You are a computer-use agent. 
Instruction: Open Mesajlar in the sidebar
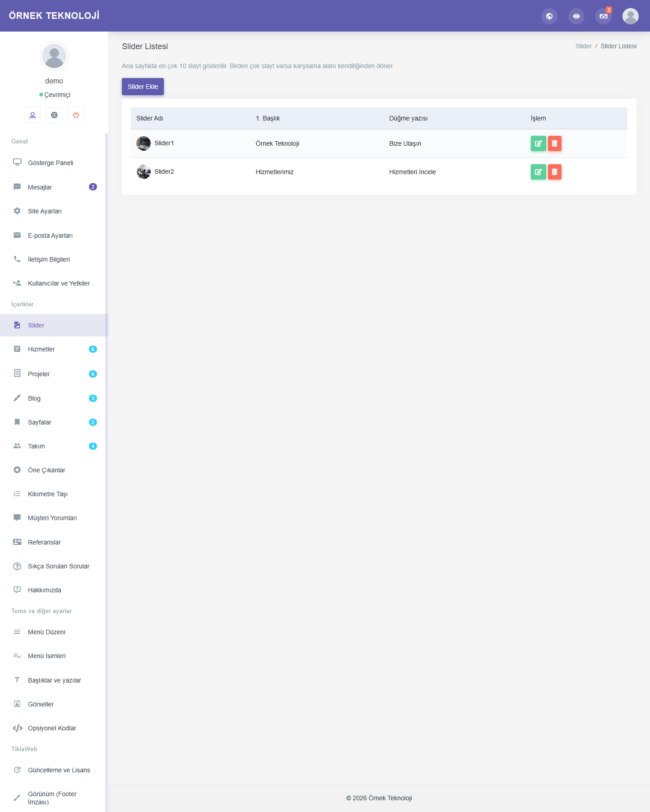pyautogui.click(x=53, y=187)
